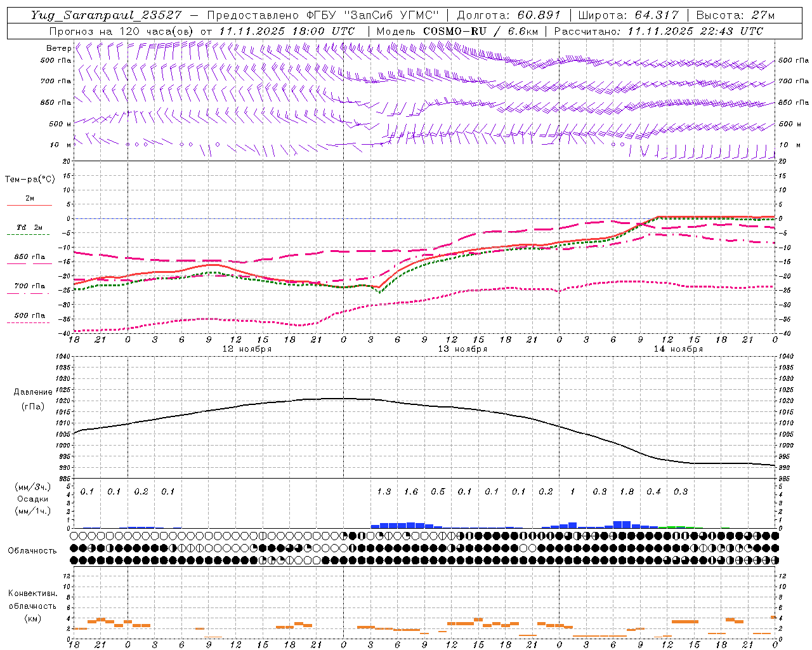Click the Долгота: 60.891 value
The width and height of the screenshot is (812, 650).
pyautogui.click(x=509, y=15)
